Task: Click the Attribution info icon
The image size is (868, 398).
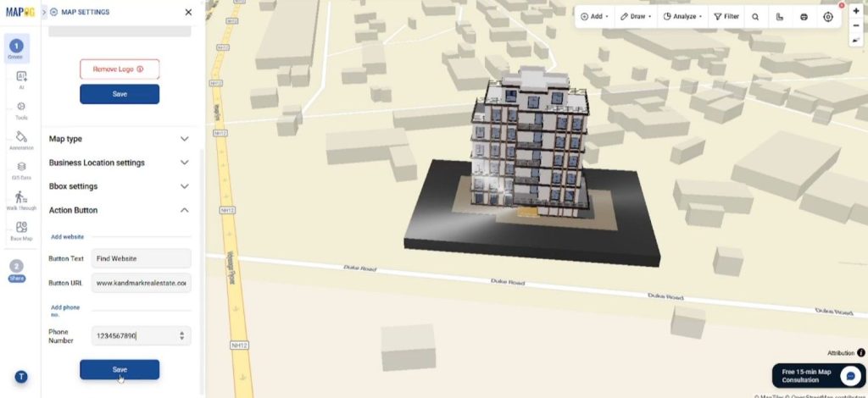Action: (x=861, y=352)
